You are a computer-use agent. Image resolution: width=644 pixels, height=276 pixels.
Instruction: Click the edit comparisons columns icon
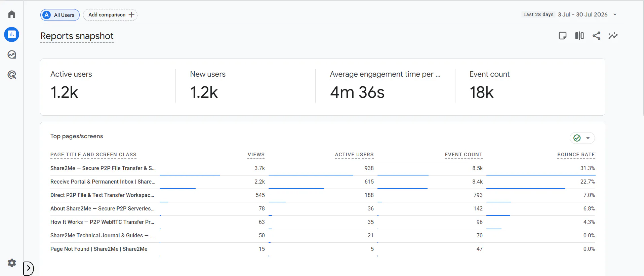(x=579, y=36)
